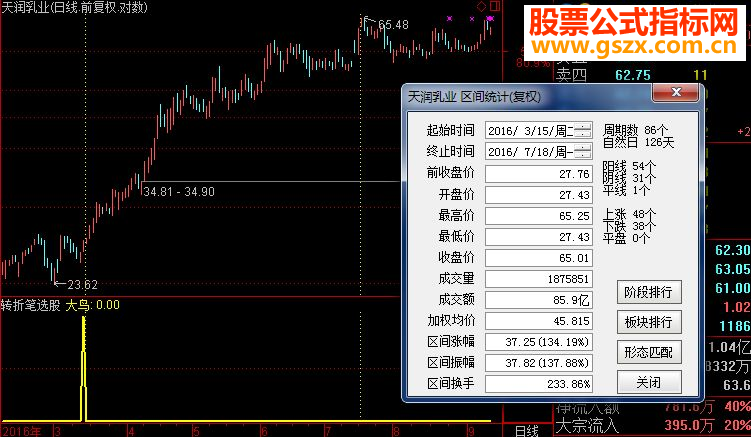Click the 最低价 value field
This screenshot has width=751, height=437.
[x=539, y=237]
